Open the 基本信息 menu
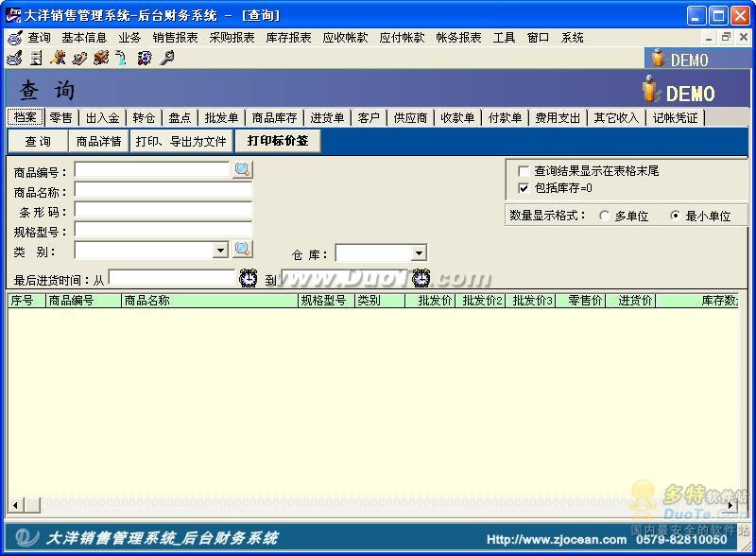 tap(84, 38)
